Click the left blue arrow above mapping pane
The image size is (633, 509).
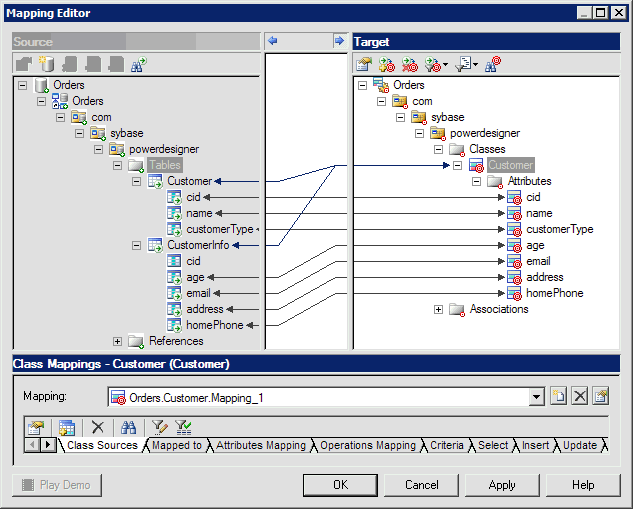(x=272, y=40)
